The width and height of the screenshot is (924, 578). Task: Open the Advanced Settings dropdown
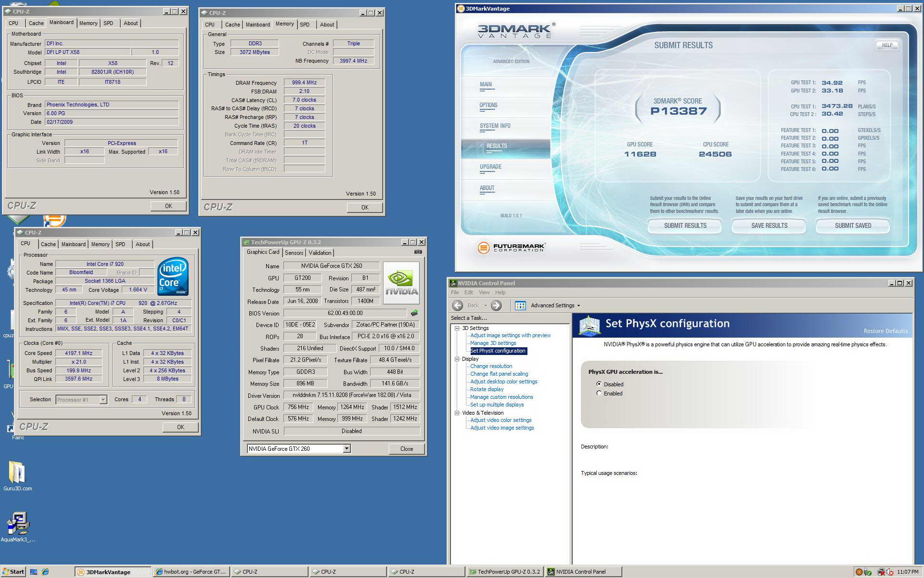point(555,305)
